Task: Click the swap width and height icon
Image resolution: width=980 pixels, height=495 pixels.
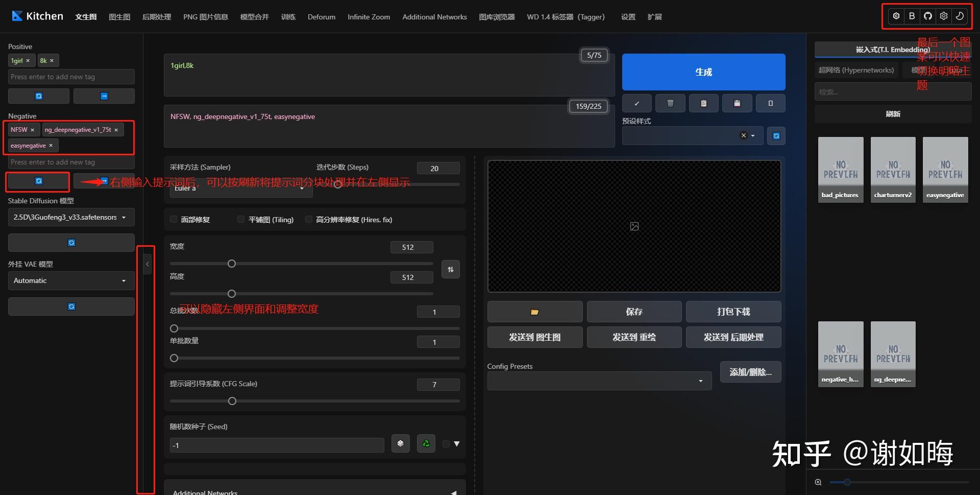Action: click(x=451, y=269)
